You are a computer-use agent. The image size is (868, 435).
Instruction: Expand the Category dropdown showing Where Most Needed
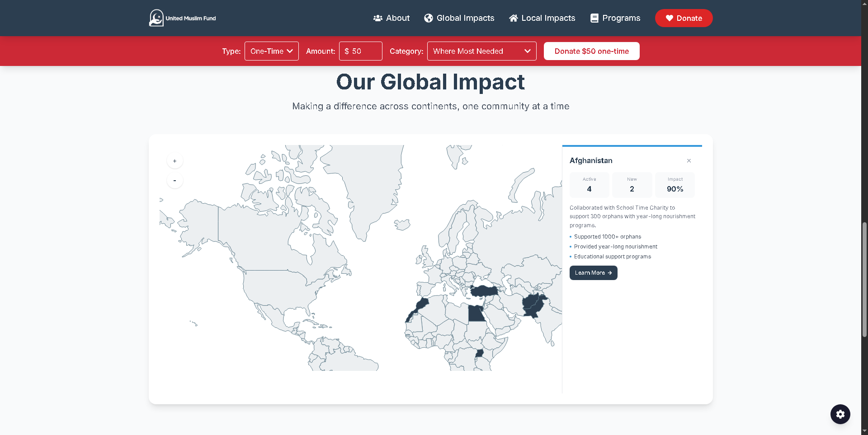tap(481, 51)
